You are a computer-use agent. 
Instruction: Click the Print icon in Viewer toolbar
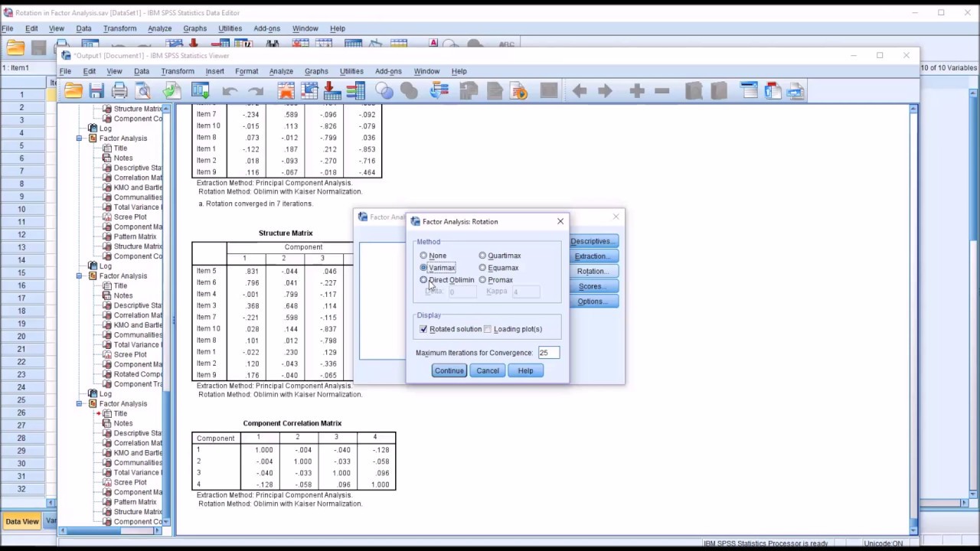pos(119,91)
